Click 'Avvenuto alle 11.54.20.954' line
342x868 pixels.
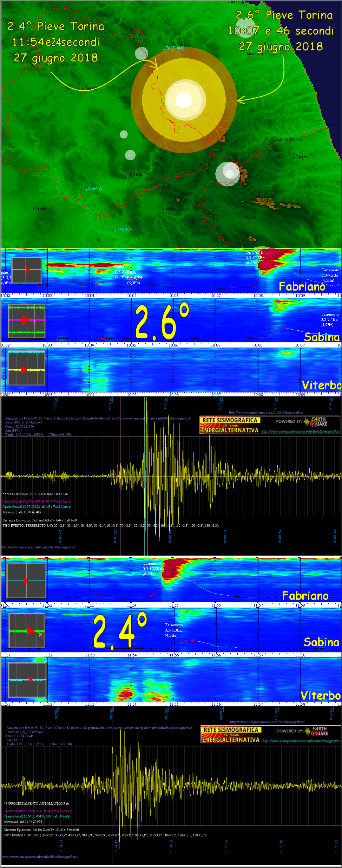tap(23, 822)
